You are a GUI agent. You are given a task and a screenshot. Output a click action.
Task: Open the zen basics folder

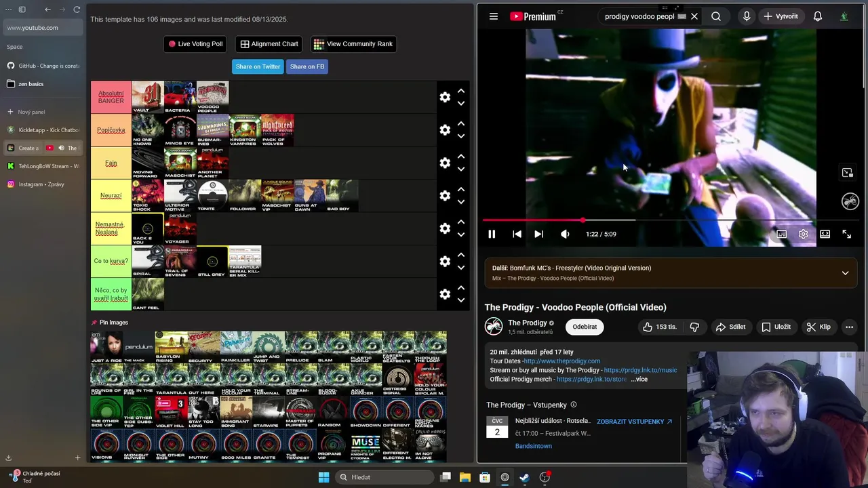[43, 84]
